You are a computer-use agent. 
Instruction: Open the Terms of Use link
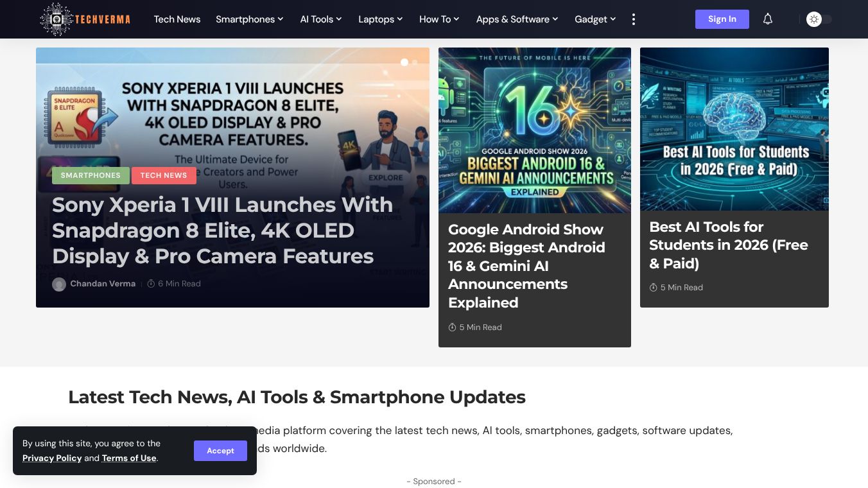click(x=129, y=458)
